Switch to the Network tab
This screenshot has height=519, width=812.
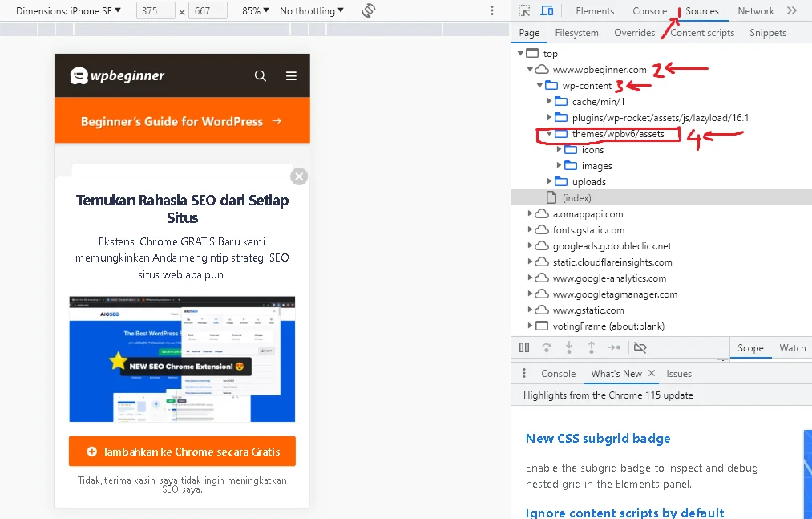(x=756, y=11)
